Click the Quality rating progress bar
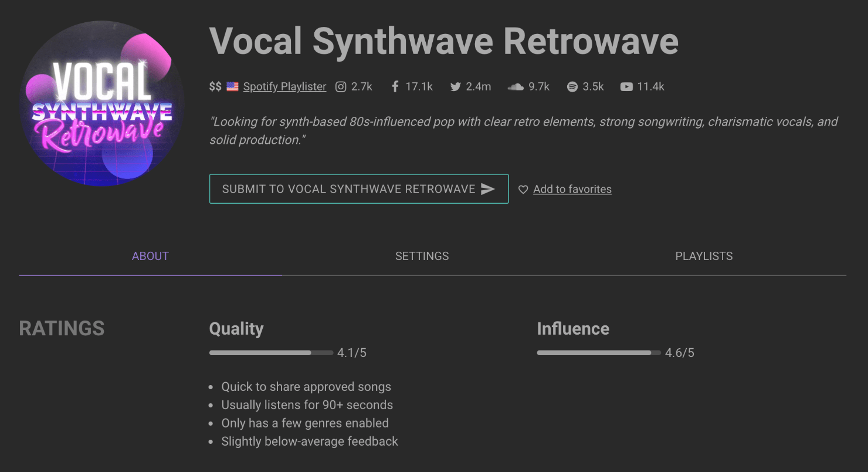Screen dimensions: 868x472 [271, 353]
